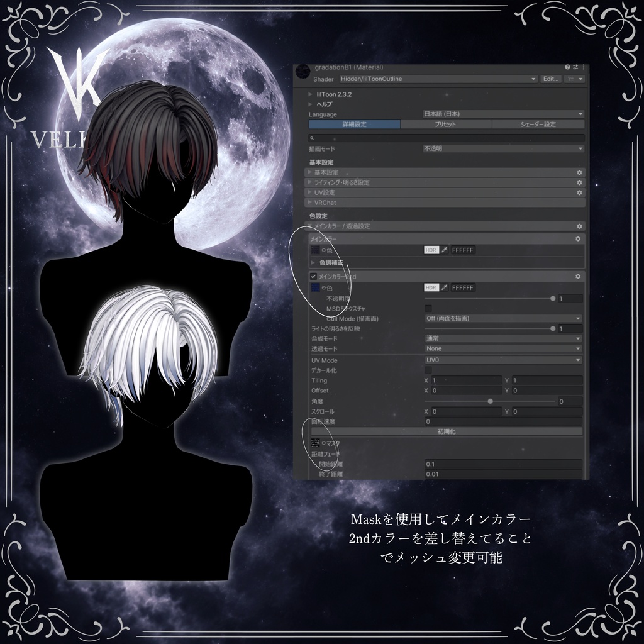Click the メインカラー FFFFFF hex field
Image resolution: width=644 pixels, height=644 pixels.
point(463,250)
